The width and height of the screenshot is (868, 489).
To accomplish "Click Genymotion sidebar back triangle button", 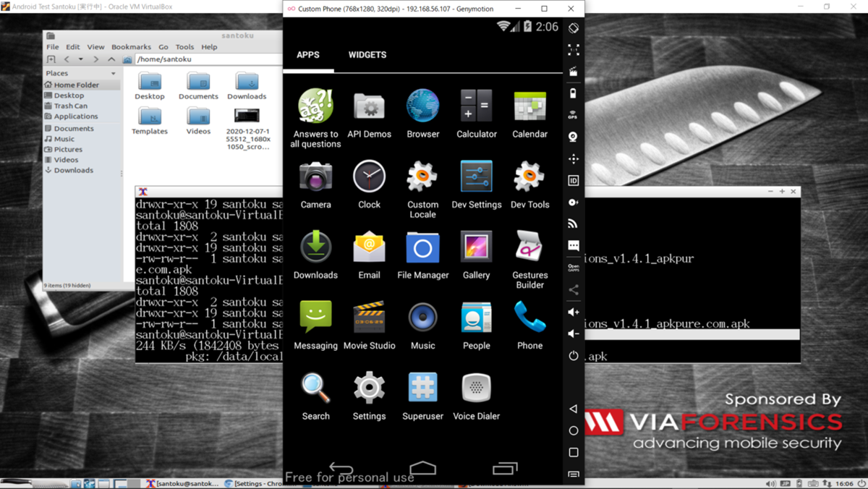I will (x=574, y=409).
